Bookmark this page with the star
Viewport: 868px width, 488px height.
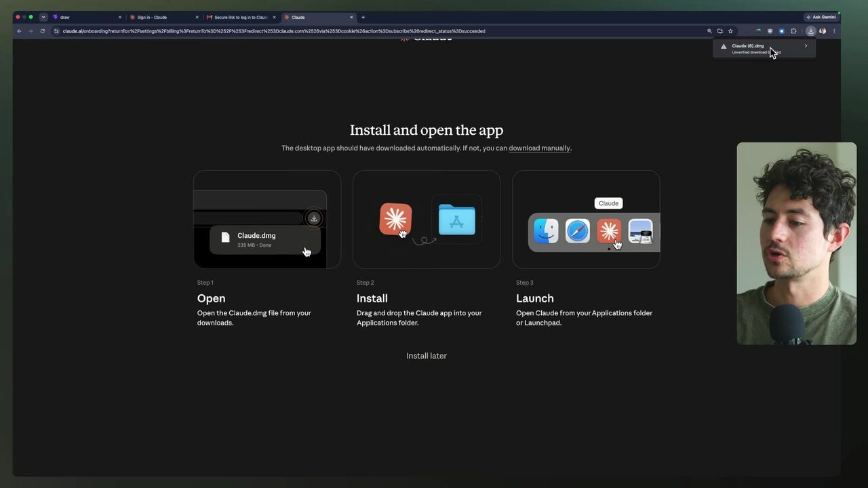point(730,31)
